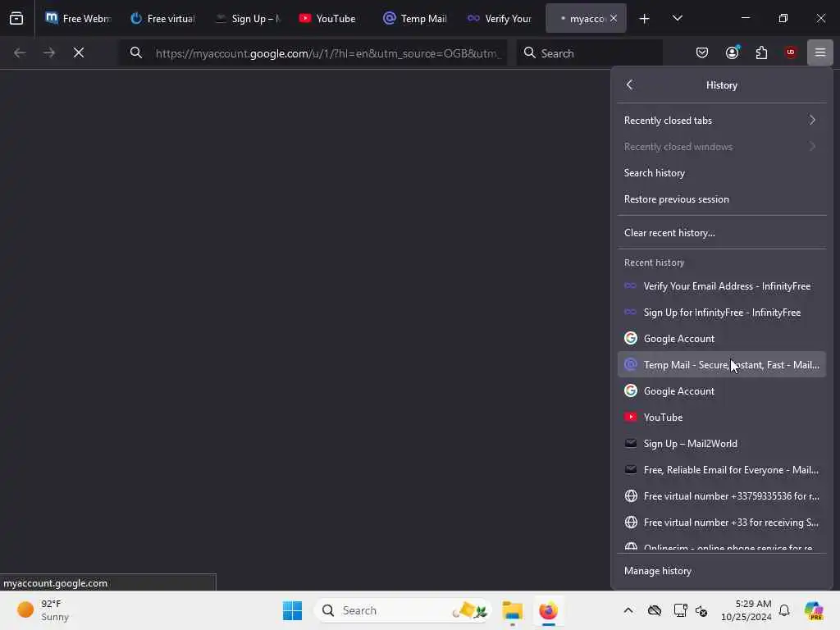
Task: Open Free virtual number +33759335536 entry
Action: [x=722, y=496]
